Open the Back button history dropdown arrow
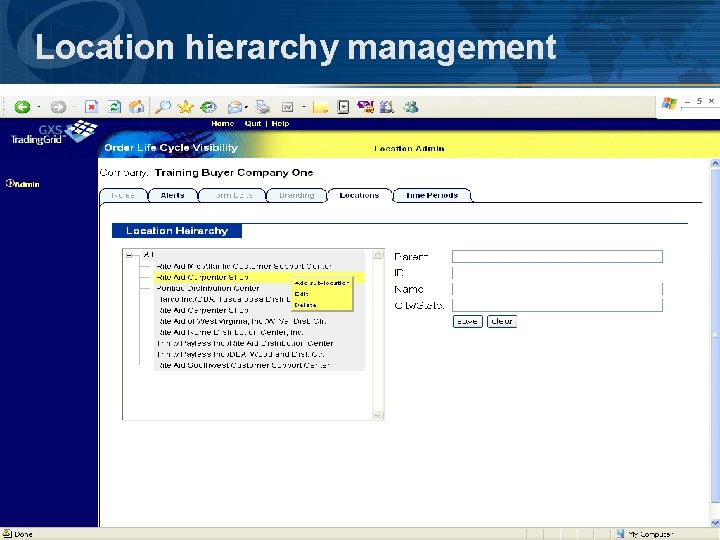This screenshot has height=540, width=720. [39, 107]
